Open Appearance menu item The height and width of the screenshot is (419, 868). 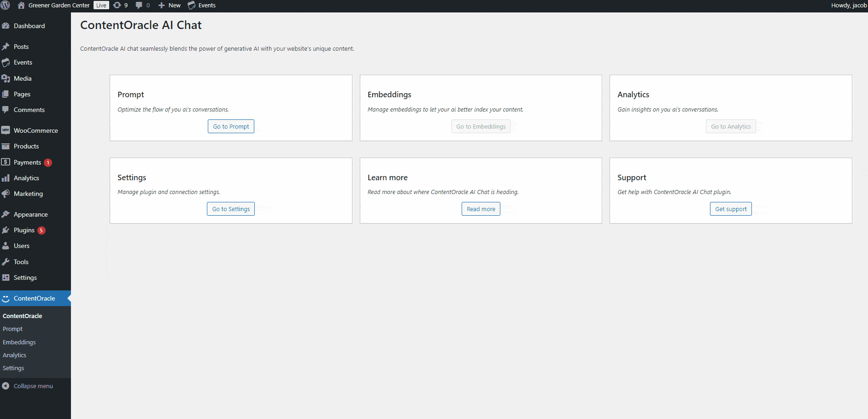35,214
